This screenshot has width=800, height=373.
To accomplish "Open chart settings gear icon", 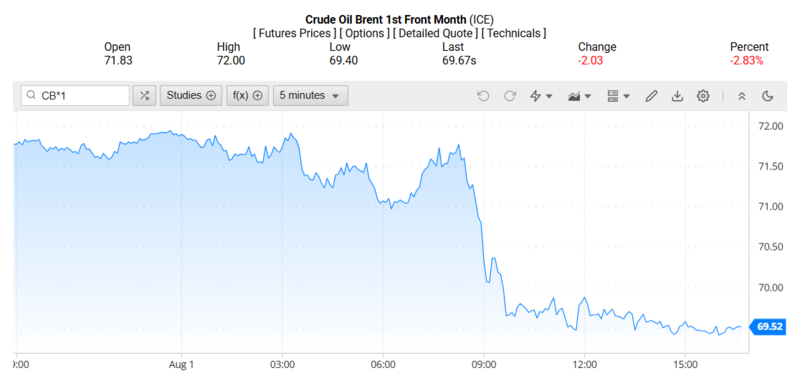I will pyautogui.click(x=703, y=96).
